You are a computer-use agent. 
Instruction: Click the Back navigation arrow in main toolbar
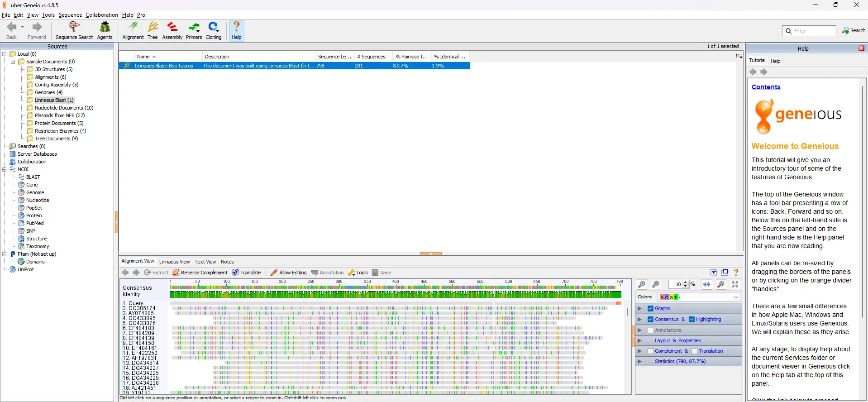point(12,31)
